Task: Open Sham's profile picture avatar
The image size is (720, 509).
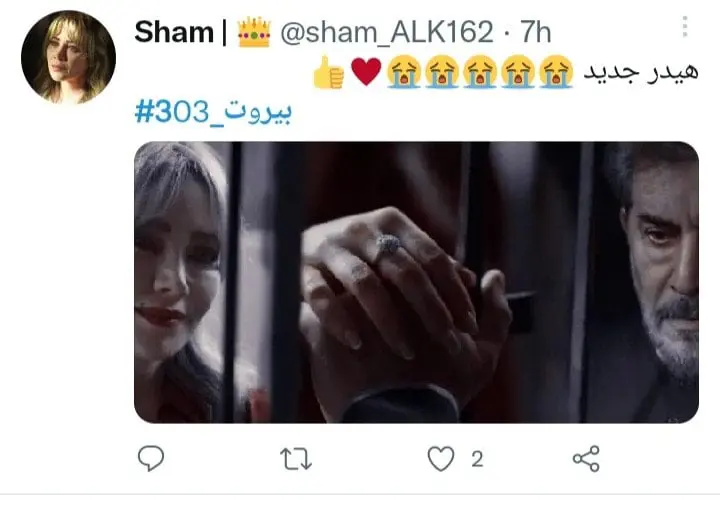Action: (68, 57)
